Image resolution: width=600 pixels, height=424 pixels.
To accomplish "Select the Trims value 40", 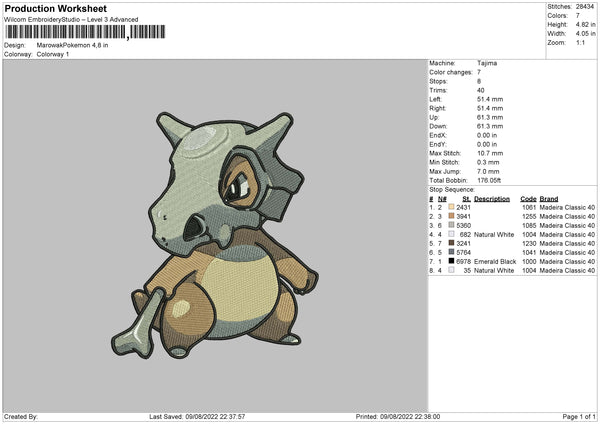I will pos(481,90).
